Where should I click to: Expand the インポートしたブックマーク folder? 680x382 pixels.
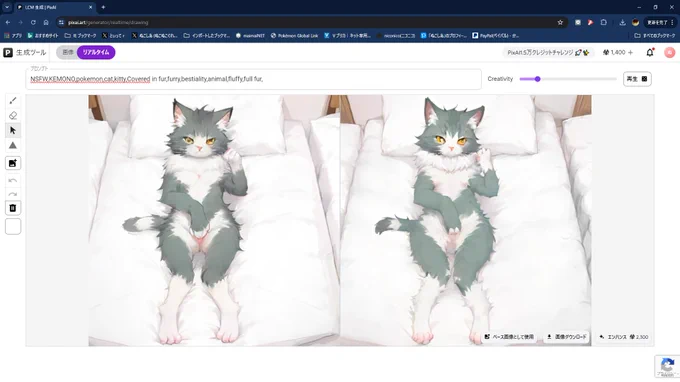click(x=206, y=36)
